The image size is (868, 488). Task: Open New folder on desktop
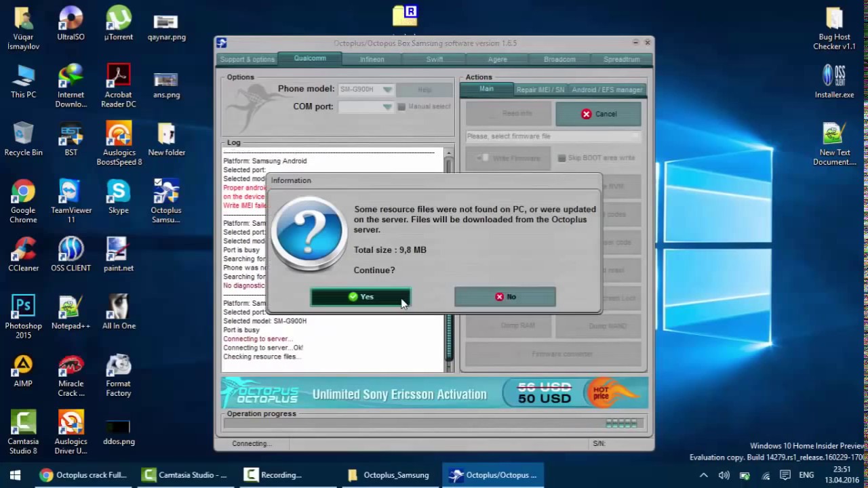[166, 139]
